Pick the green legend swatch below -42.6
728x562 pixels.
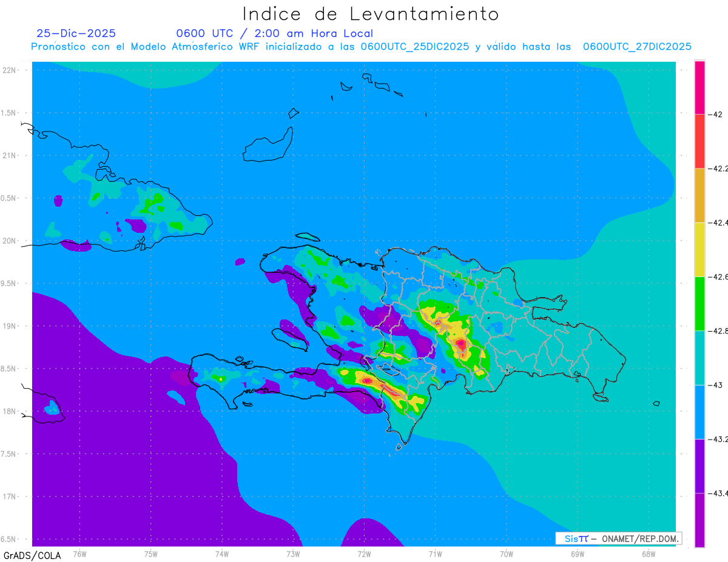click(x=699, y=304)
